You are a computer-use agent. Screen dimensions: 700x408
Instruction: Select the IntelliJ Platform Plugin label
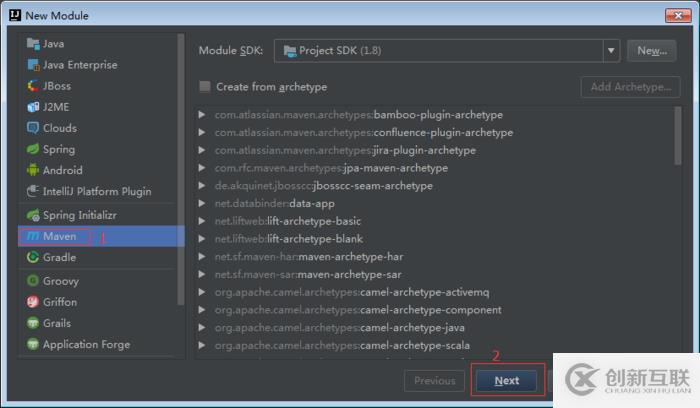[97, 192]
